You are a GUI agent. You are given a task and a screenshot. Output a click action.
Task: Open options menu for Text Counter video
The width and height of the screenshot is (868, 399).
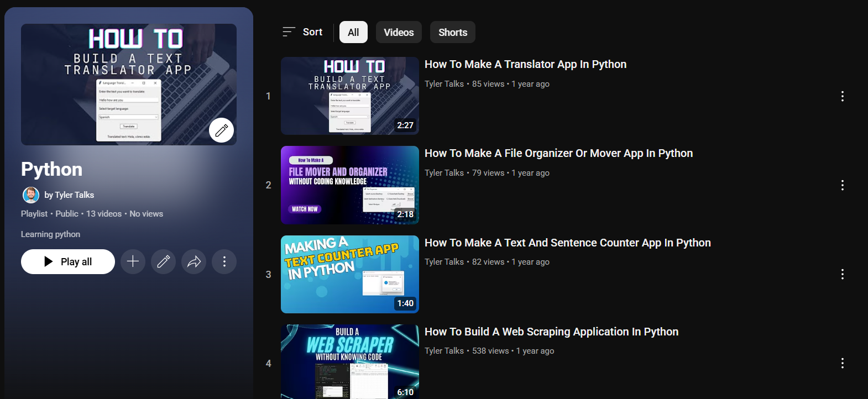(842, 274)
